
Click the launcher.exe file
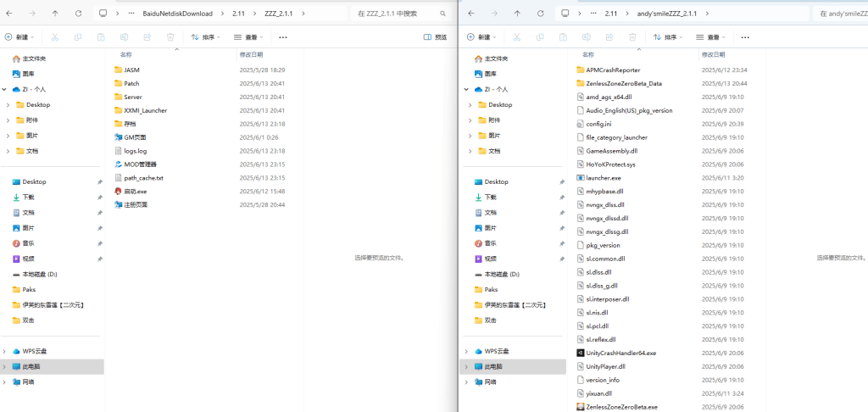pos(604,178)
